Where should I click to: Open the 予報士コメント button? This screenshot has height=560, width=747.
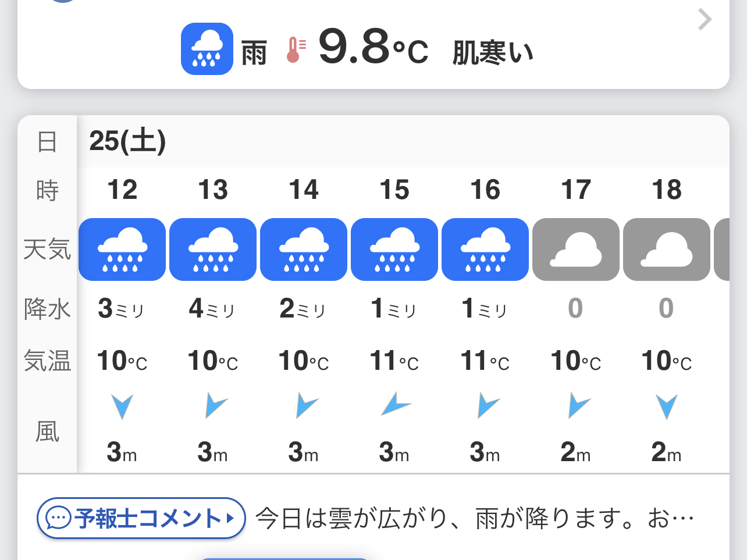pos(141,518)
